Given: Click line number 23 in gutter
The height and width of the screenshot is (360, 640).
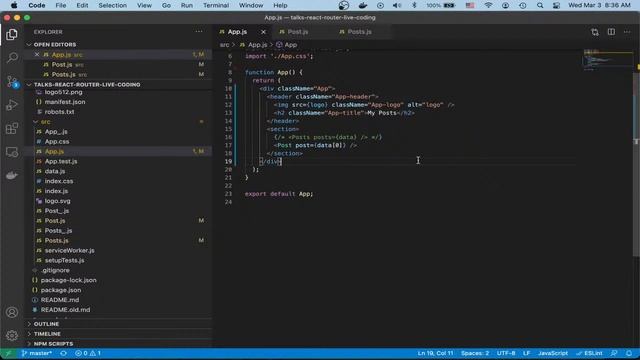Looking at the screenshot, I should tap(228, 194).
